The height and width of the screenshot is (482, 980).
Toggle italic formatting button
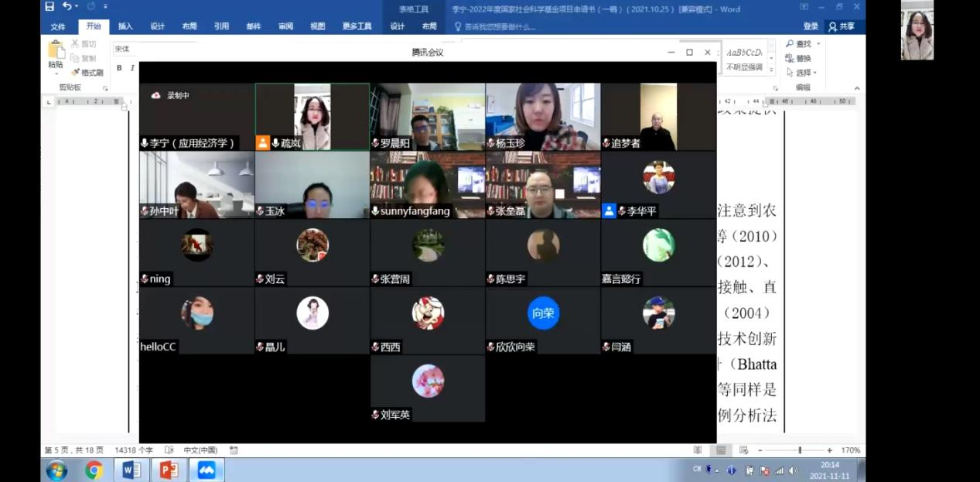point(132,68)
